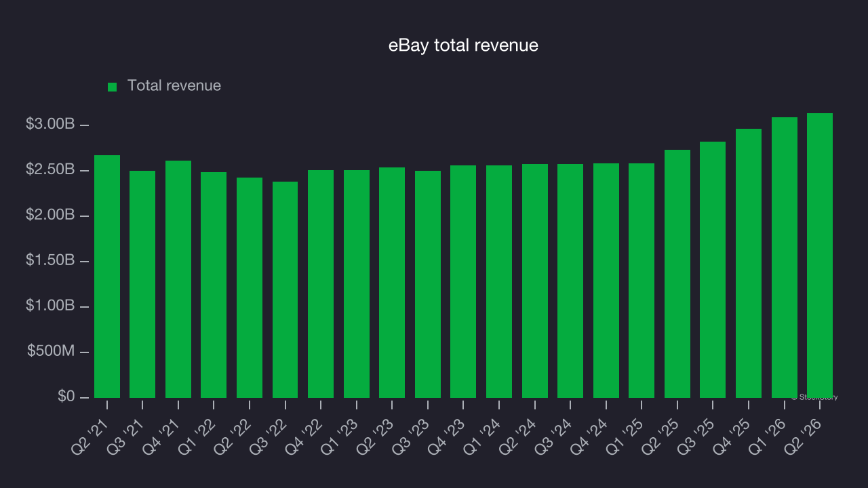868x488 pixels.
Task: Select the revenue bar above Q3 '21
Action: point(142,284)
